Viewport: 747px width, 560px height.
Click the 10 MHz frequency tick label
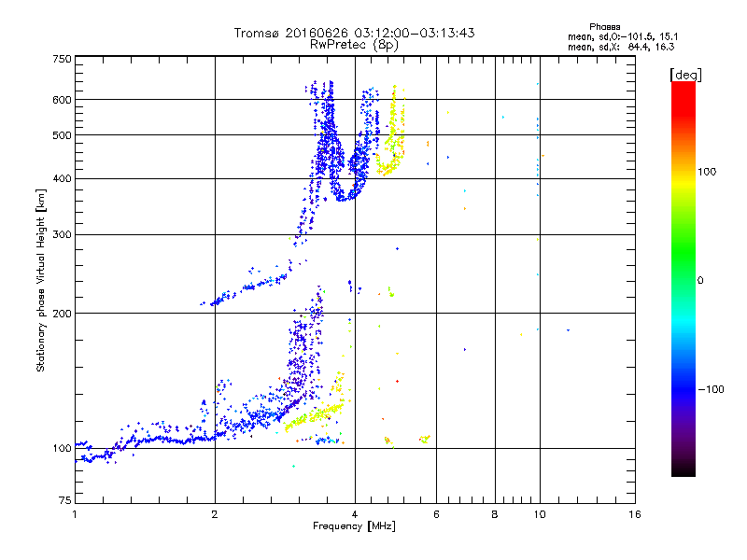pyautogui.click(x=540, y=514)
